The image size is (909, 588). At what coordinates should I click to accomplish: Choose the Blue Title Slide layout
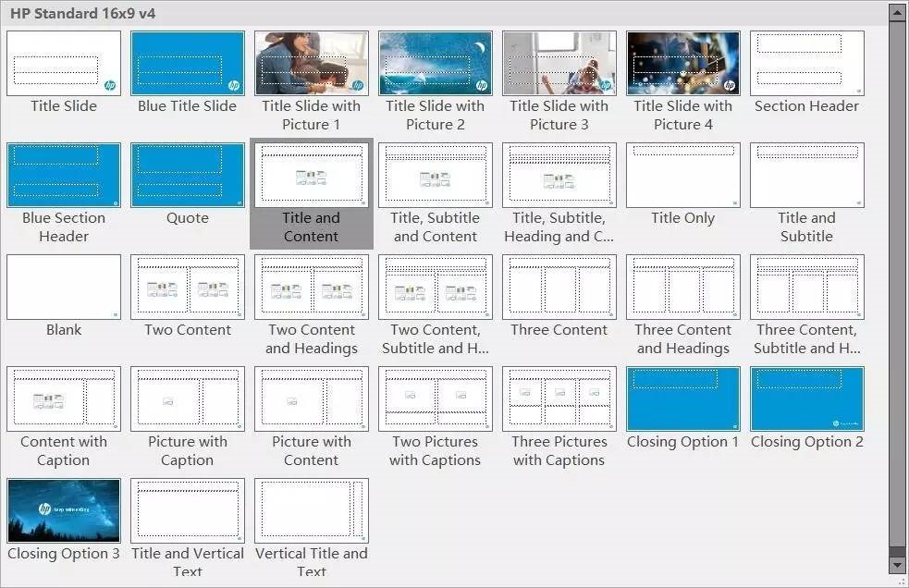(188, 64)
